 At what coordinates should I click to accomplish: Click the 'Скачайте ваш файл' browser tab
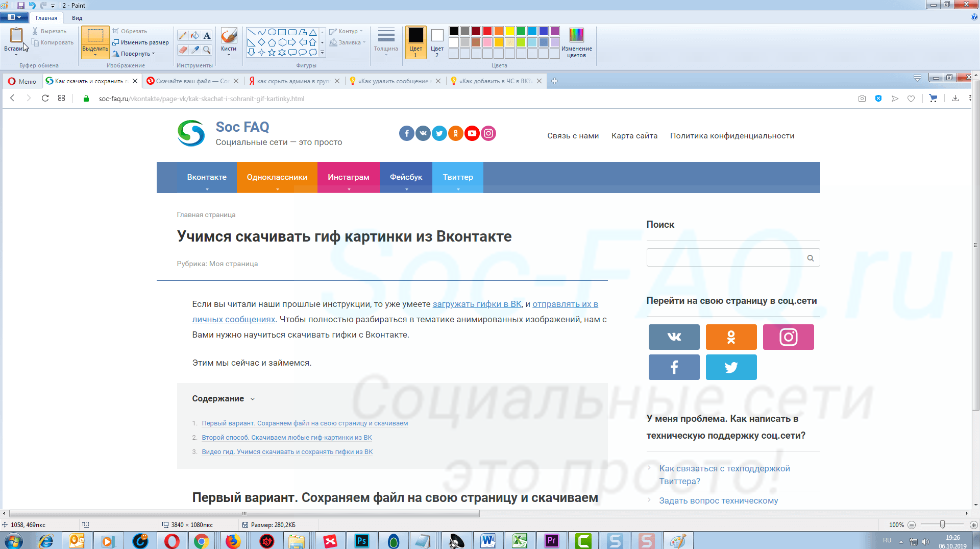click(x=192, y=81)
